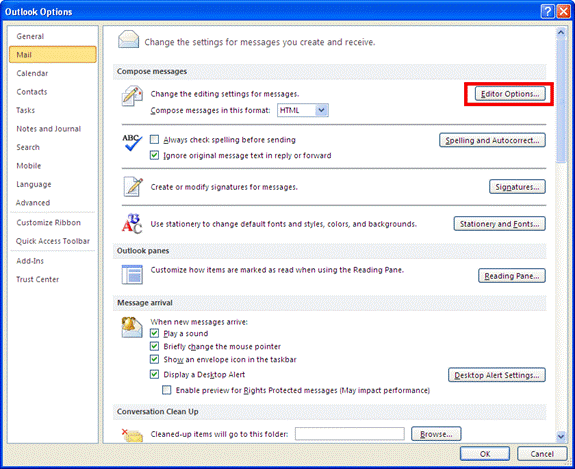The width and height of the screenshot is (575, 469).
Task: Toggle the Play a sound checkbox
Action: coord(154,333)
